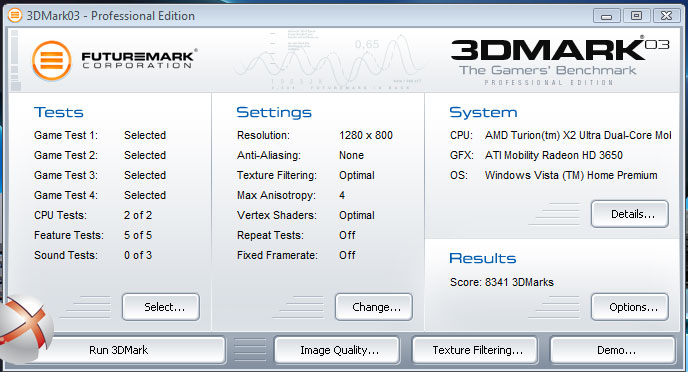Open the Image Quality... tool

(337, 350)
